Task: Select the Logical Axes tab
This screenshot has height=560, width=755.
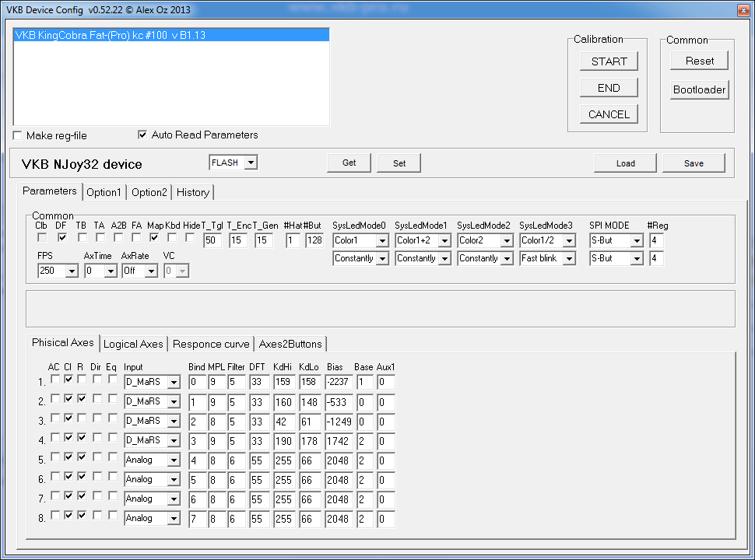Action: click(x=133, y=344)
